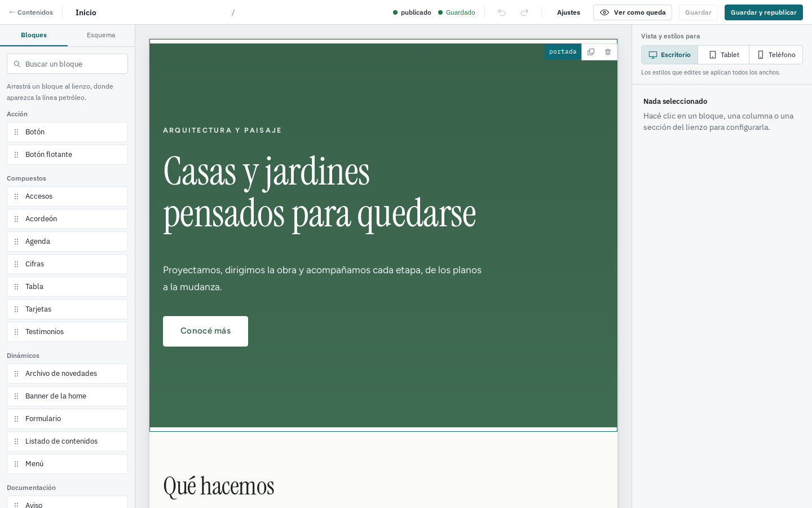Viewport: 812px width, 508px height.
Task: Switch to the Esquema tab
Action: pos(101,35)
